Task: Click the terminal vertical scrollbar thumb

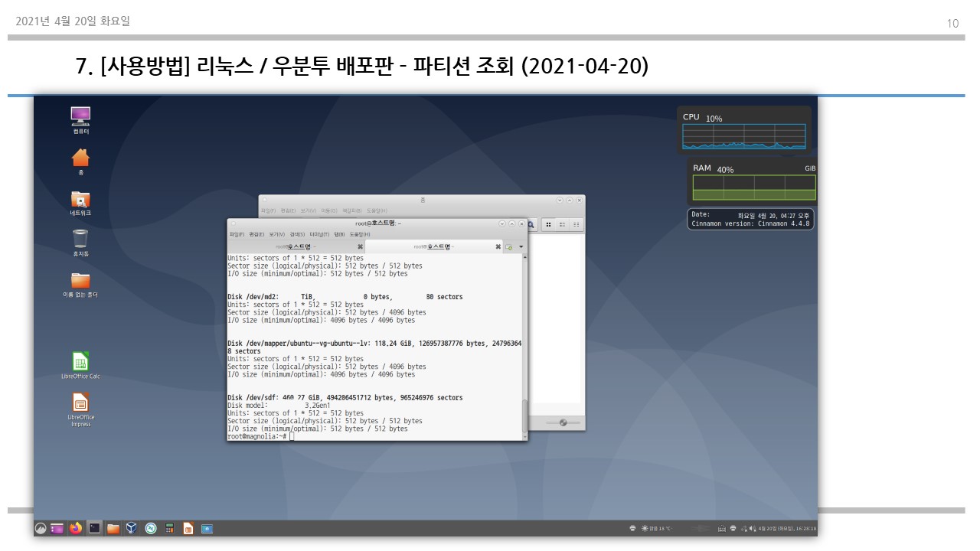Action: click(x=524, y=415)
